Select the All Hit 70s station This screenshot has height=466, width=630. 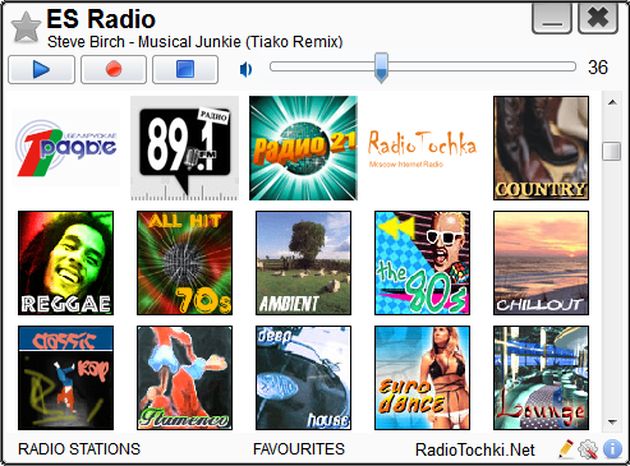click(184, 263)
